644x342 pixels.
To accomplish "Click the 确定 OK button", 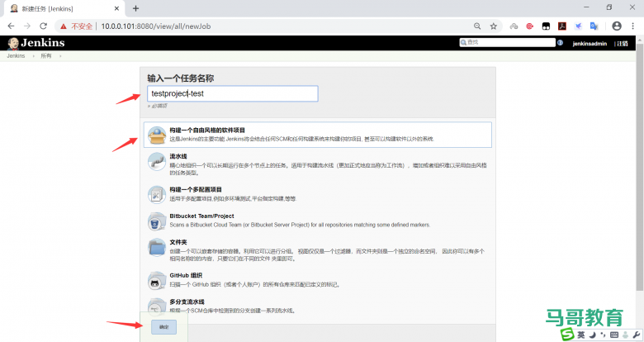I will pos(163,327).
